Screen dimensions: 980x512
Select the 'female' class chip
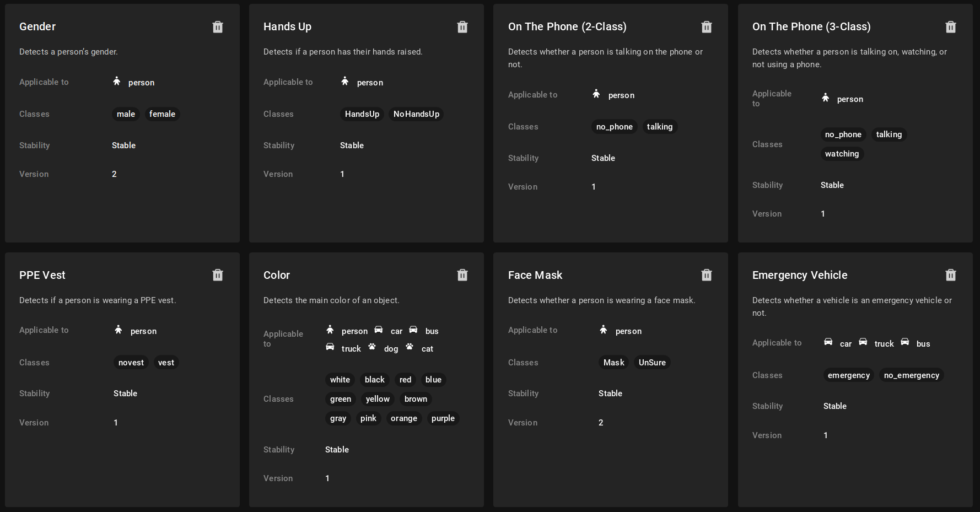162,114
